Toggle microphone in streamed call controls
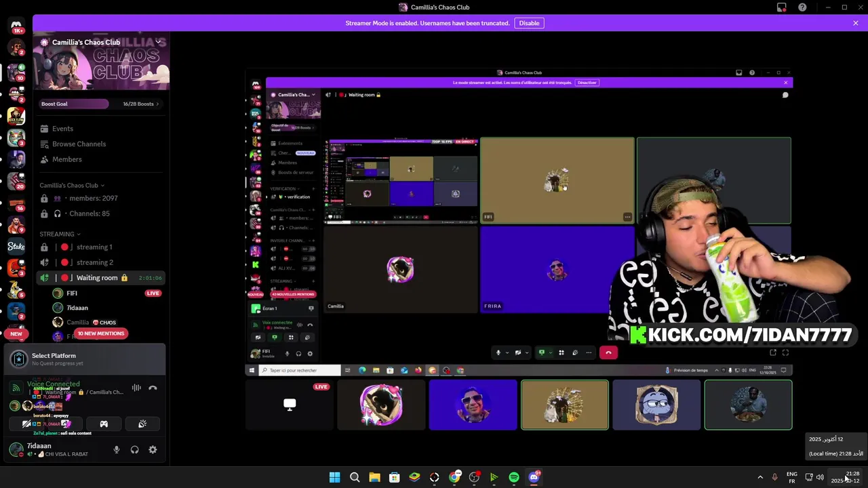 498,352
